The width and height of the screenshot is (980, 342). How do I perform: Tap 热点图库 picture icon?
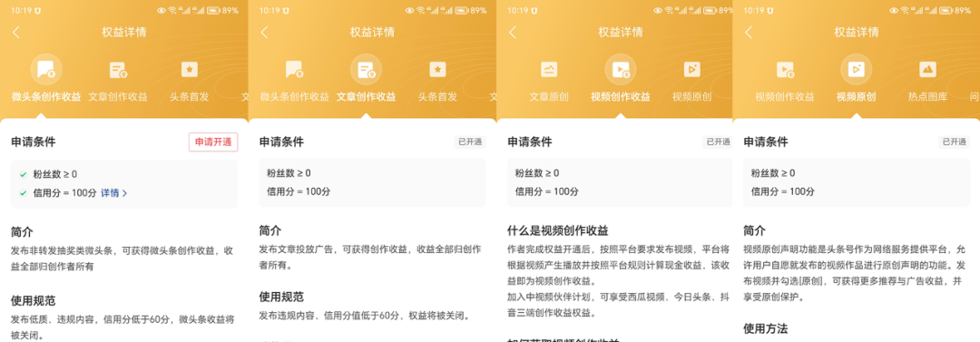927,70
